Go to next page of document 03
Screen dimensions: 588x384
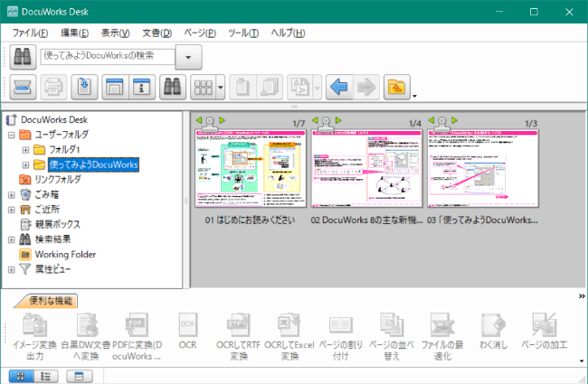coord(454,120)
